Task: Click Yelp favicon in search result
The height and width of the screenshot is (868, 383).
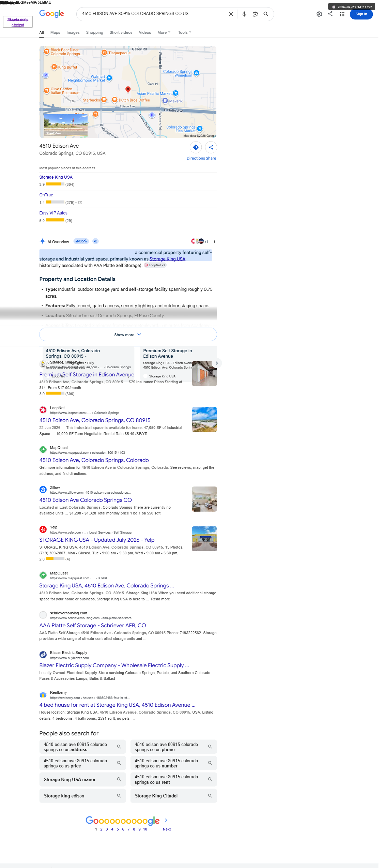Action: (43, 529)
